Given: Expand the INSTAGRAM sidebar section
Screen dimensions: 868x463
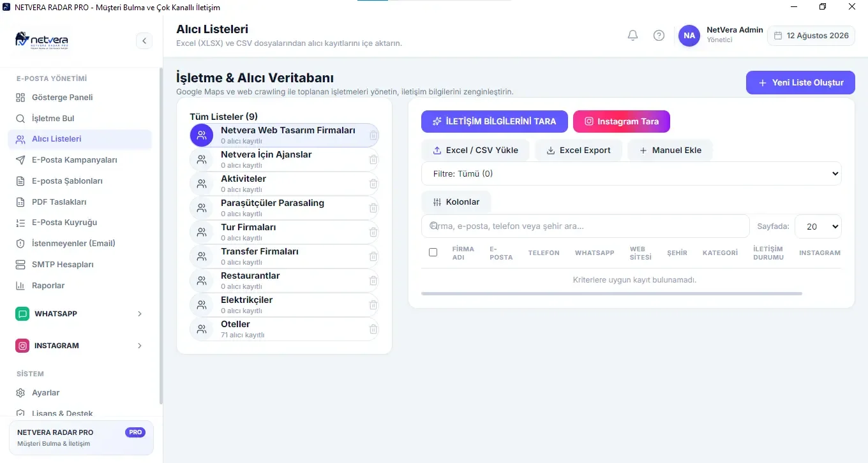Looking at the screenshot, I should coord(80,346).
